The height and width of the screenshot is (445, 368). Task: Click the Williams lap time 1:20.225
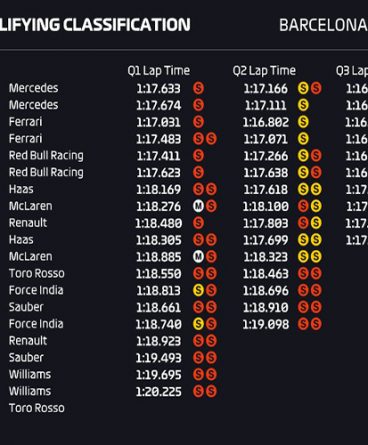click(x=159, y=392)
